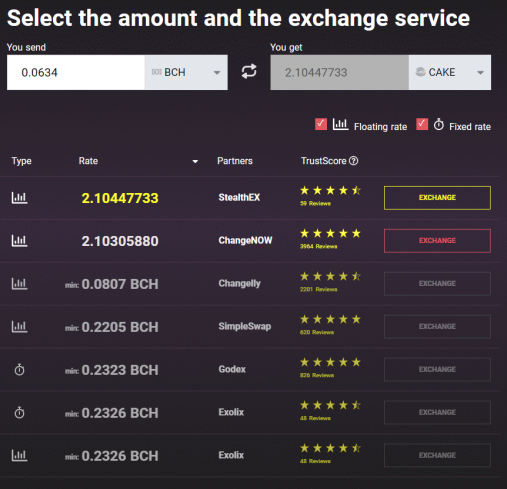Open the BCH currency dropdown
The image size is (507, 489).
[x=186, y=72]
